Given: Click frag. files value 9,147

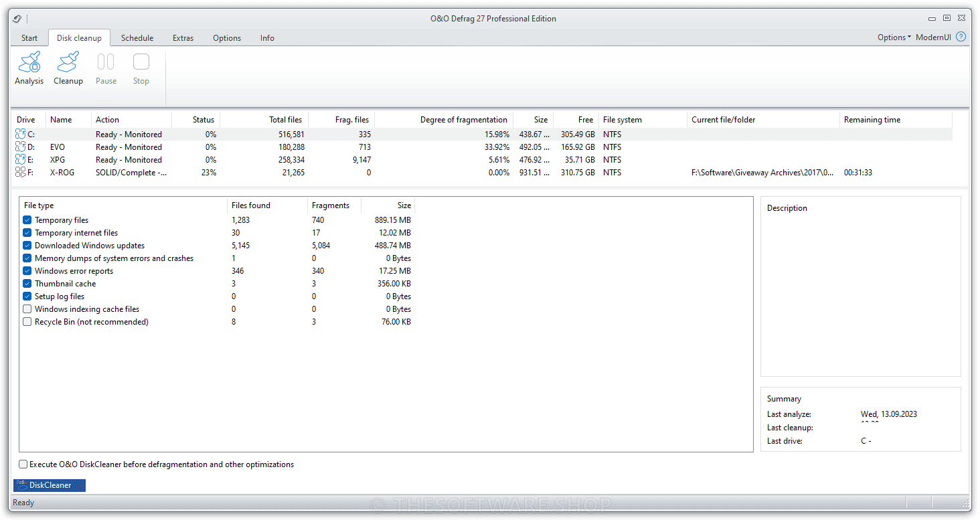Looking at the screenshot, I should (360, 160).
